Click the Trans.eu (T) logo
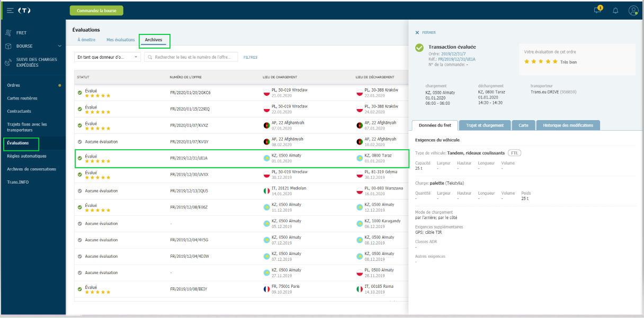 click(24, 10)
